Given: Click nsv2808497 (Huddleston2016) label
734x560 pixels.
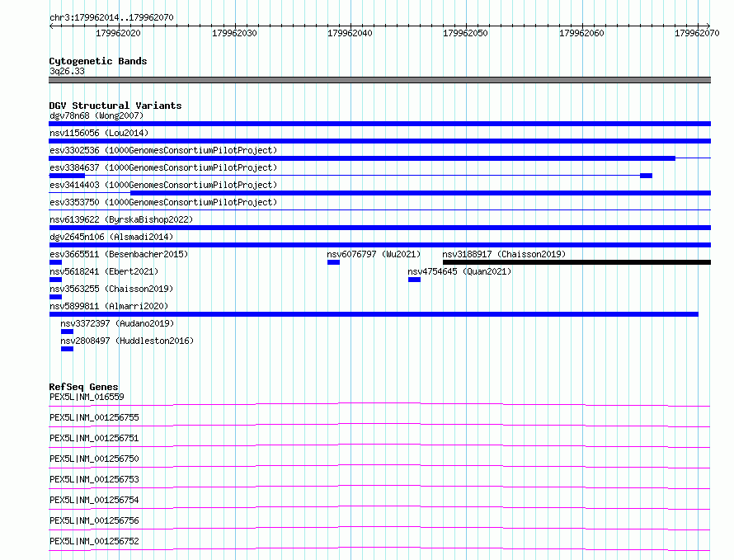Looking at the screenshot, I should pos(127,341).
